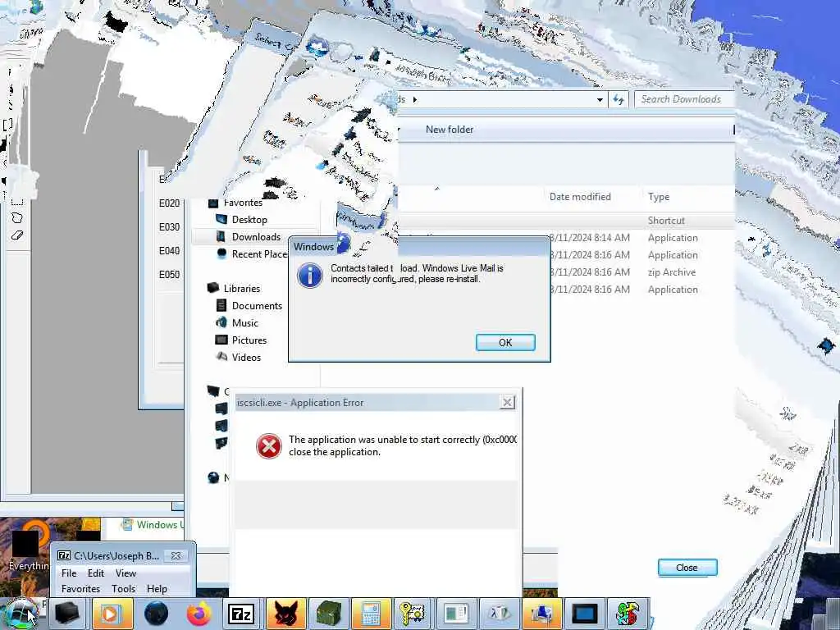Click the Computer icon in Explorer sidebar

tap(213, 391)
